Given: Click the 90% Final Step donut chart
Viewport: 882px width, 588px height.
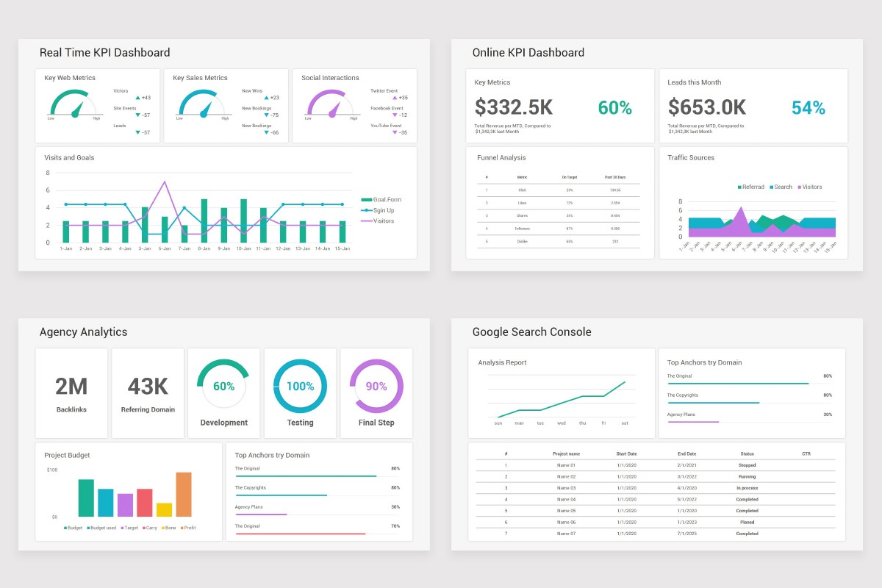Looking at the screenshot, I should (x=376, y=386).
